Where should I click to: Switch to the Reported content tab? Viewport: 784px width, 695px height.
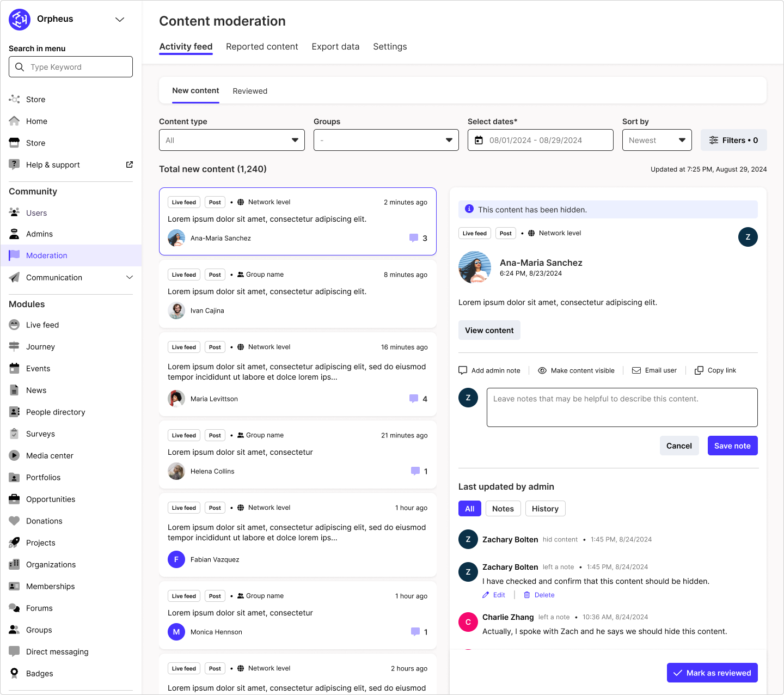[x=262, y=47]
